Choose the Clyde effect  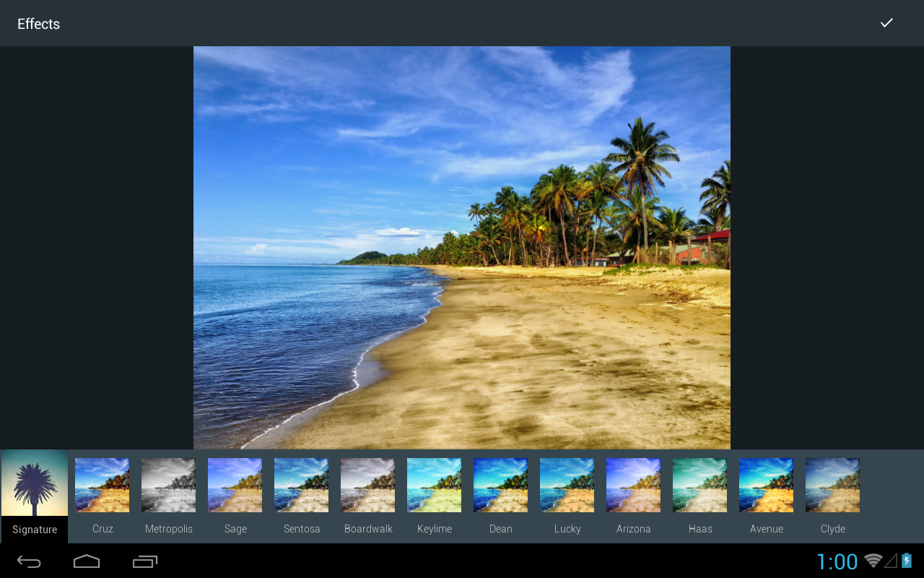[x=832, y=485]
